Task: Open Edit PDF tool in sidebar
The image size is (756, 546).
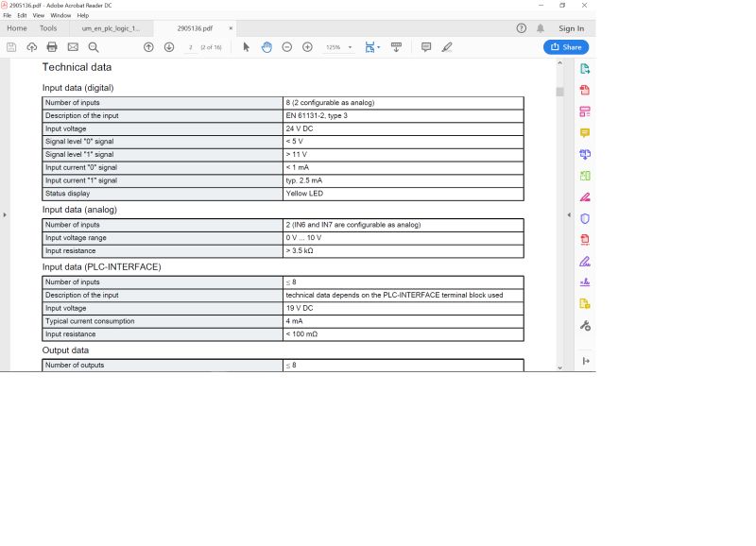Action: (x=585, y=111)
